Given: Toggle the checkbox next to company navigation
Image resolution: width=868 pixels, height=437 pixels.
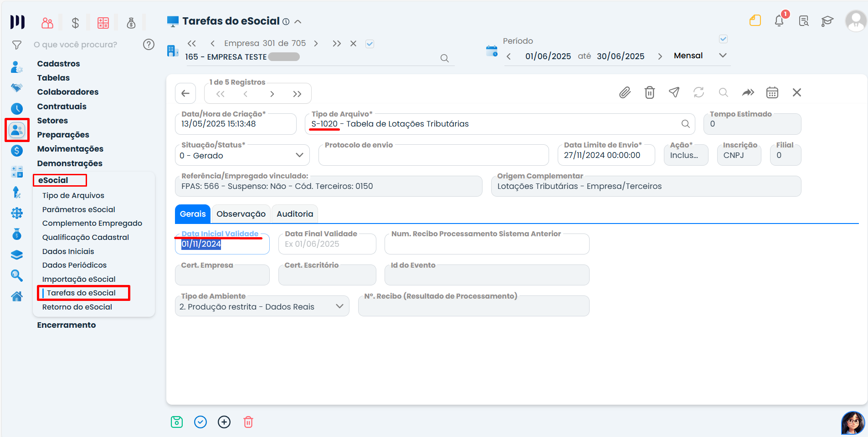Looking at the screenshot, I should (370, 44).
